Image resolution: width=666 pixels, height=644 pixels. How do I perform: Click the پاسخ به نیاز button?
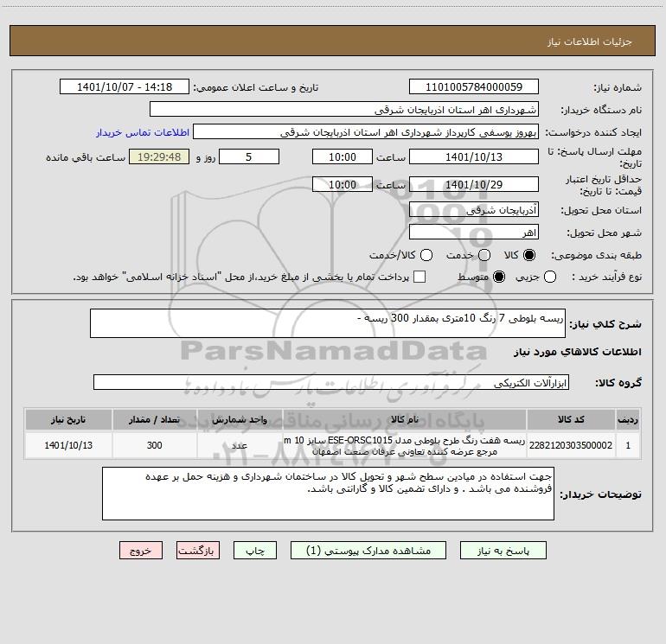point(503,551)
